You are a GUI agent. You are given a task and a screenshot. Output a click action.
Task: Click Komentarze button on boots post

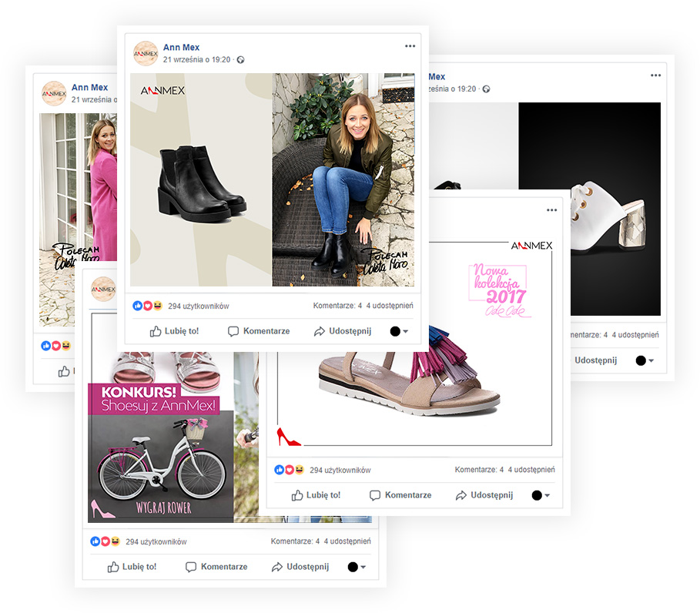259,331
